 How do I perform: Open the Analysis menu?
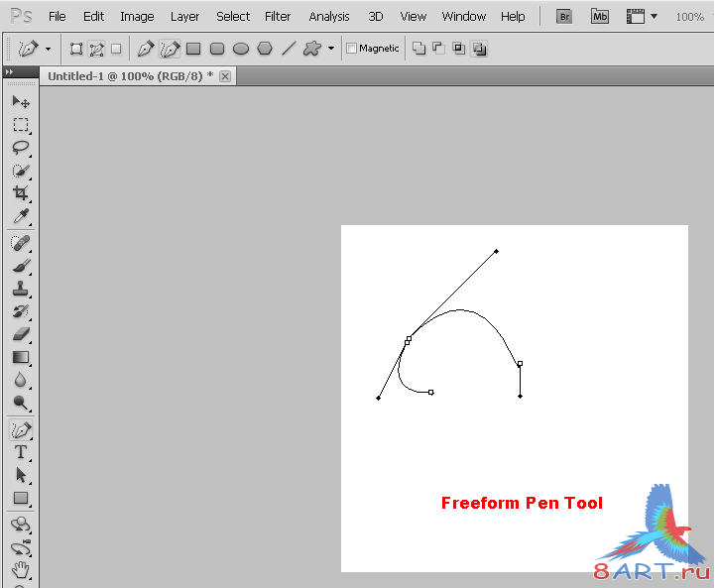pyautogui.click(x=329, y=17)
